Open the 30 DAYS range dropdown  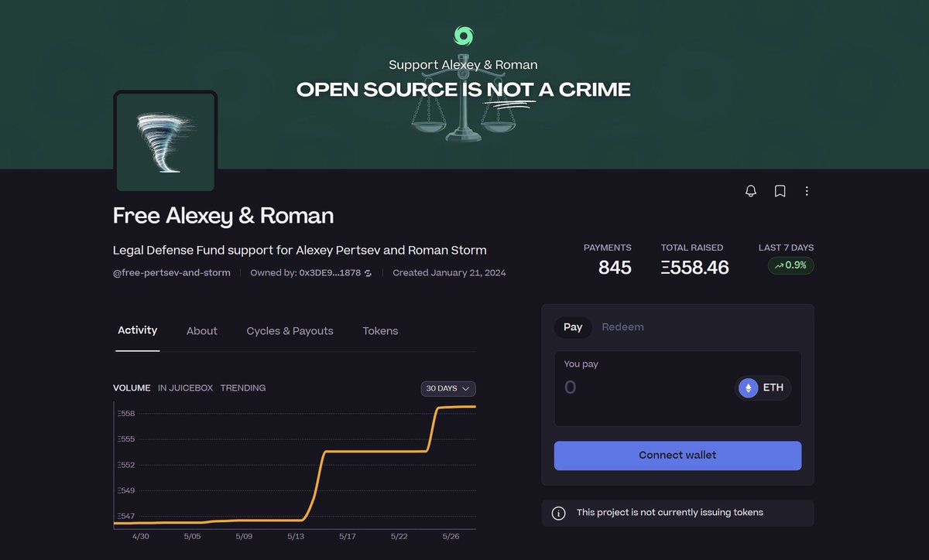tap(448, 388)
